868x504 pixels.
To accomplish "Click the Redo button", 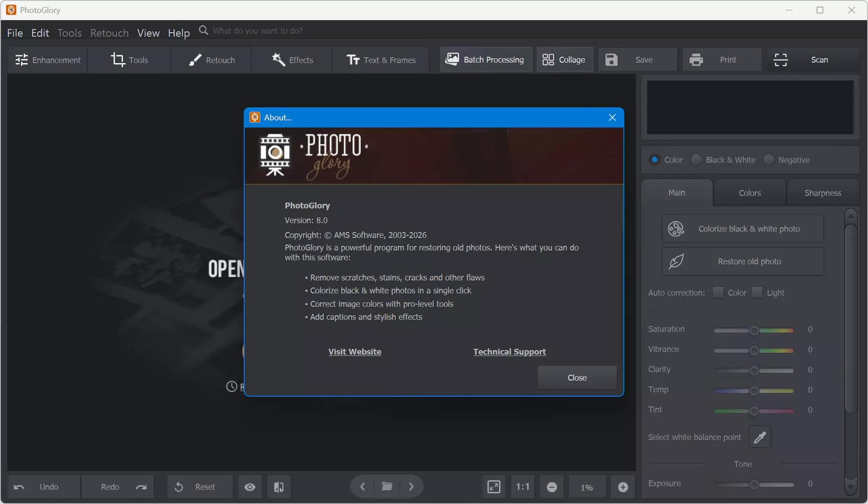I will [118, 487].
